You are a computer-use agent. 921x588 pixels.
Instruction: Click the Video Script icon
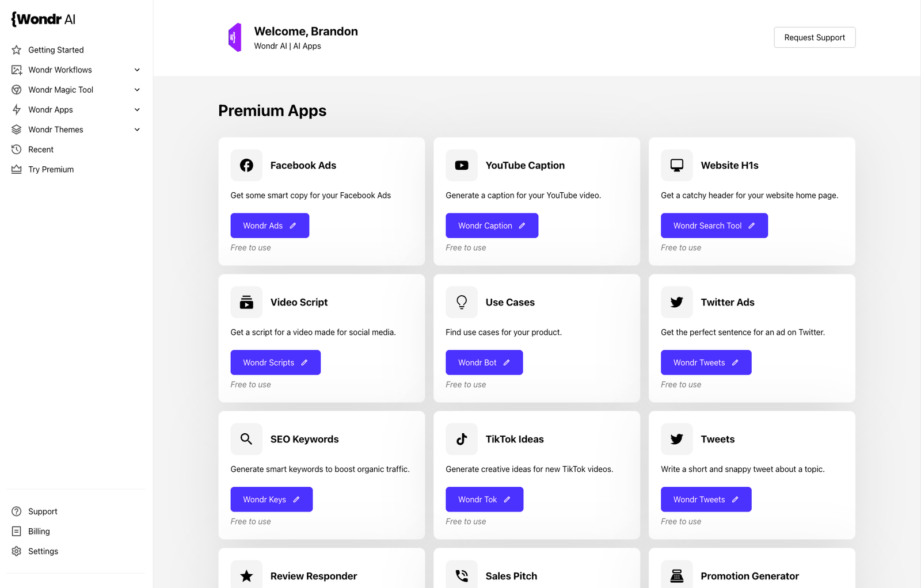246,302
